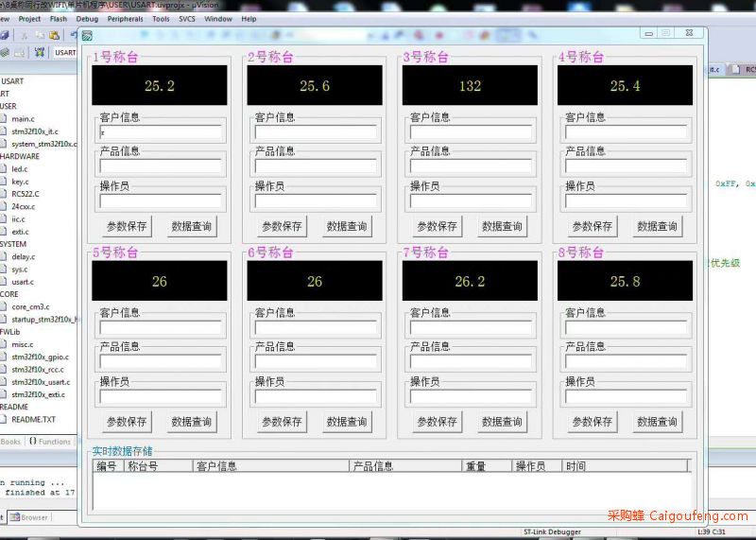This screenshot has height=540, width=756.
Task: Select 24cxx.c in the project tree
Action: pyautogui.click(x=23, y=206)
